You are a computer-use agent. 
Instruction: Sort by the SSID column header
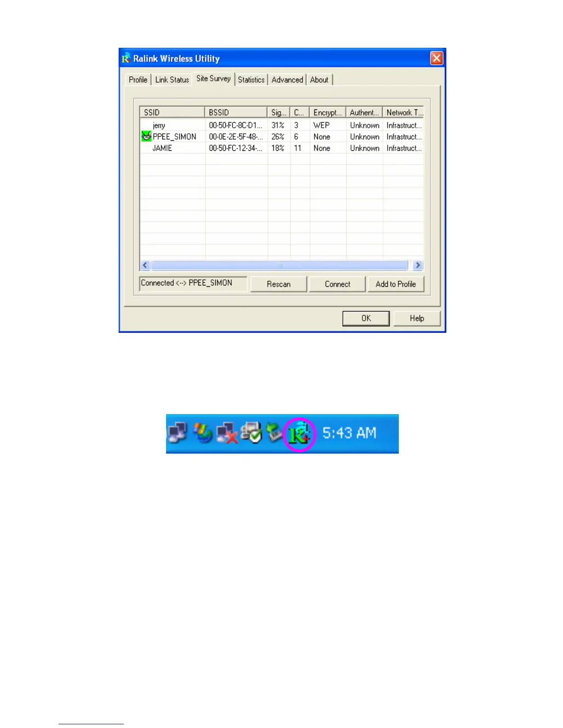tap(172, 112)
